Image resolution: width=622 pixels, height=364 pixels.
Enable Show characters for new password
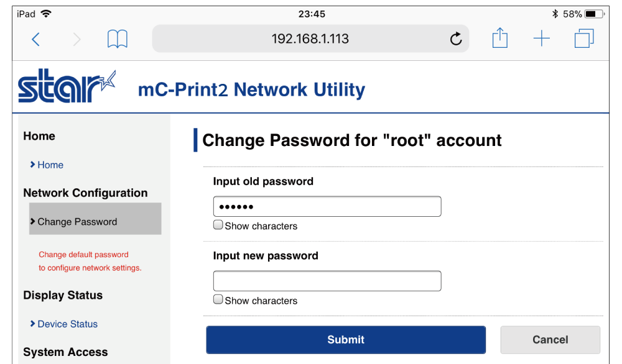tap(218, 300)
